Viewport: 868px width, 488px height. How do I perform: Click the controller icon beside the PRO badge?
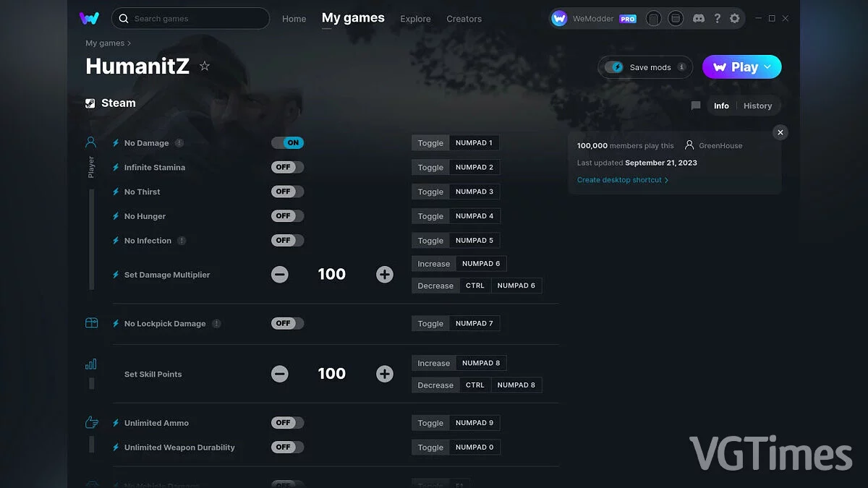(653, 18)
